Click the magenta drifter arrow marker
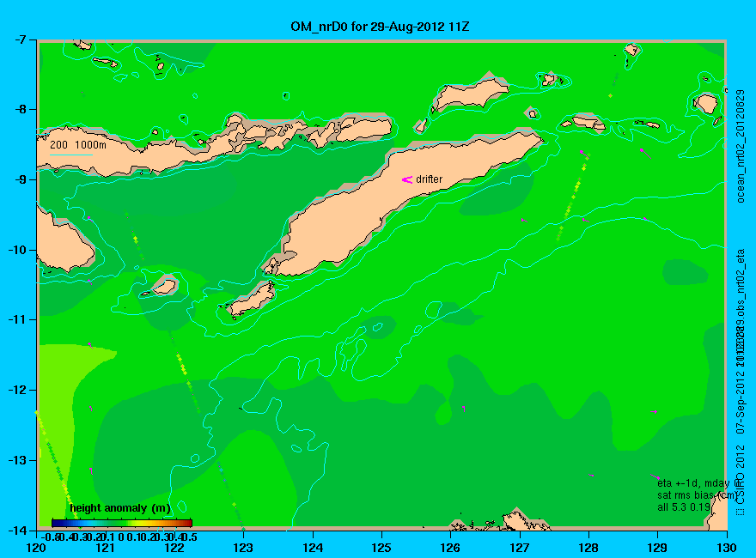756x558 pixels. pyautogui.click(x=407, y=179)
